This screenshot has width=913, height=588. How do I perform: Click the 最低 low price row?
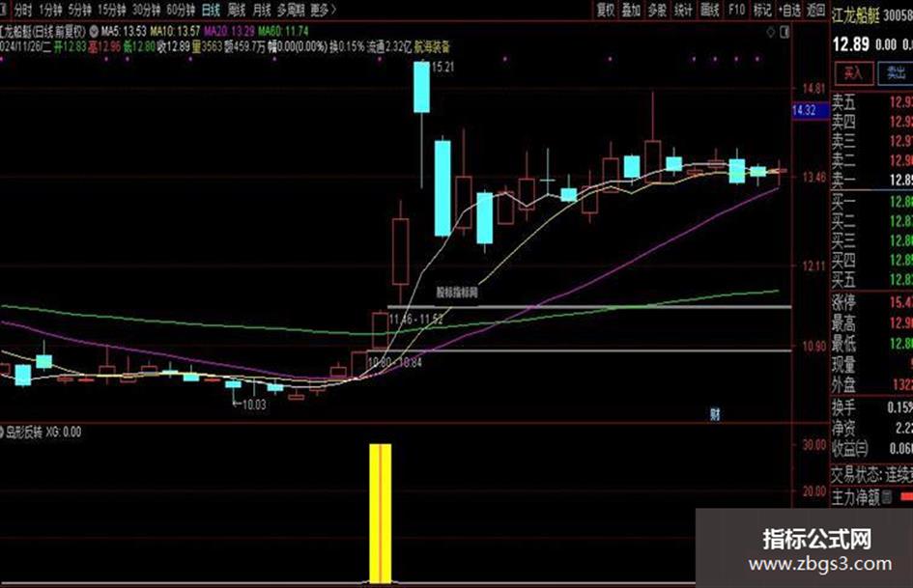point(871,344)
